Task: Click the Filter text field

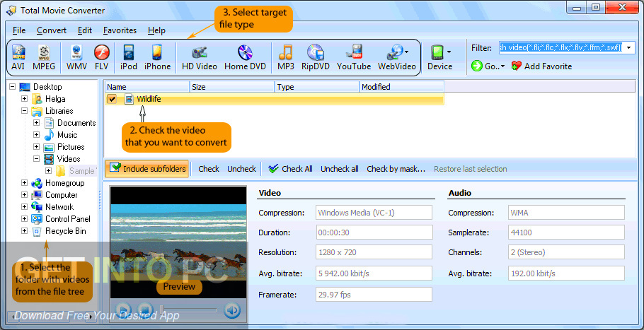Action: pos(562,48)
